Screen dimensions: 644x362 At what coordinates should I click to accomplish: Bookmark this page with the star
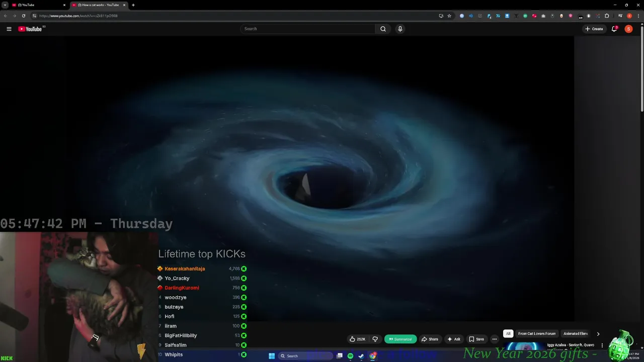pyautogui.click(x=449, y=16)
